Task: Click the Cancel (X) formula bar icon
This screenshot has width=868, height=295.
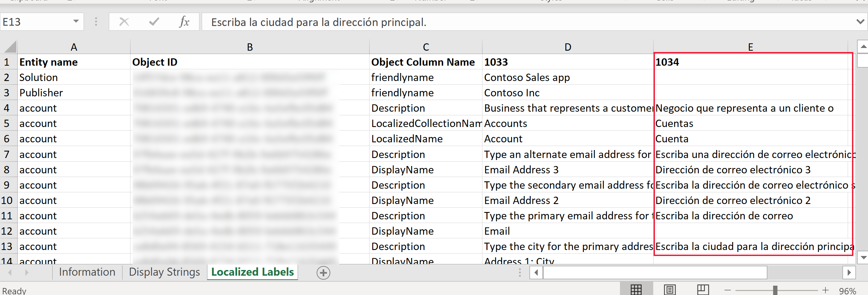Action: [x=124, y=22]
